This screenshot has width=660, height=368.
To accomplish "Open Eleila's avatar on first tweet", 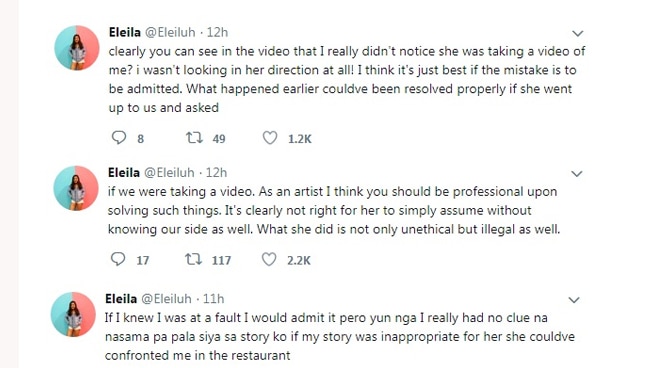I will click(77, 48).
